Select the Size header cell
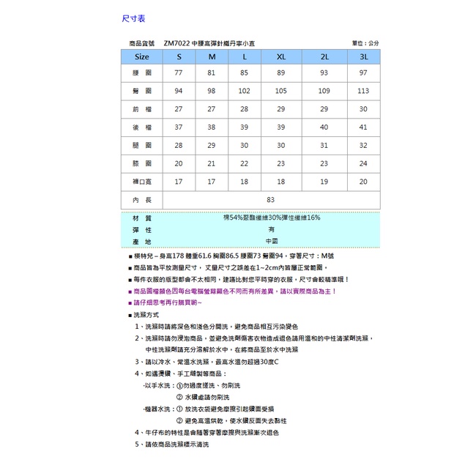476x476 pixels. coord(141,56)
